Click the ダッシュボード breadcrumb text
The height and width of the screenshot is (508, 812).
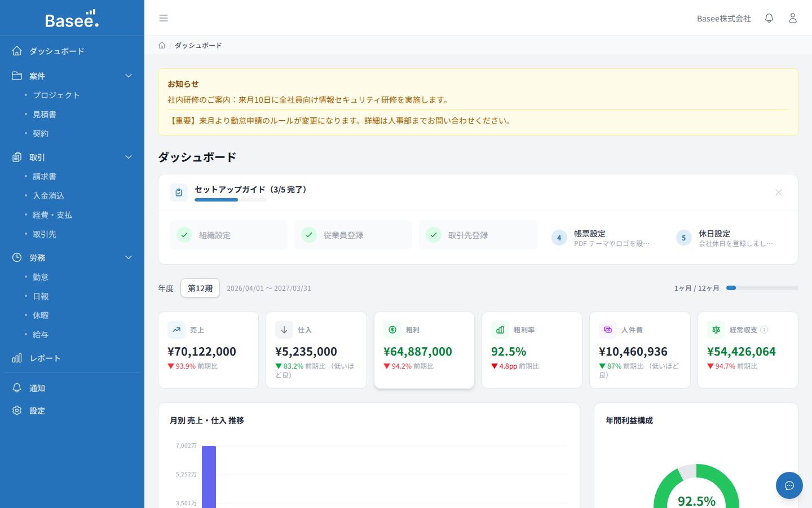click(198, 45)
